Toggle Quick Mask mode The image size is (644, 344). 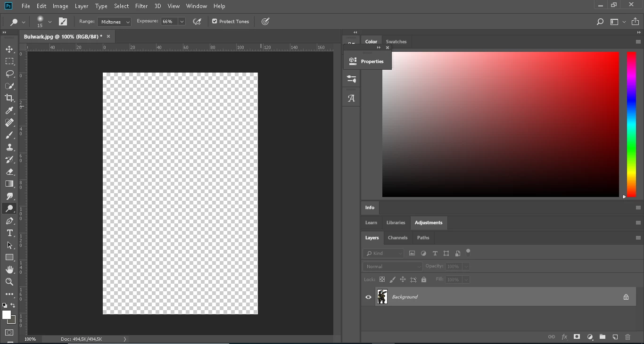pyautogui.click(x=9, y=333)
